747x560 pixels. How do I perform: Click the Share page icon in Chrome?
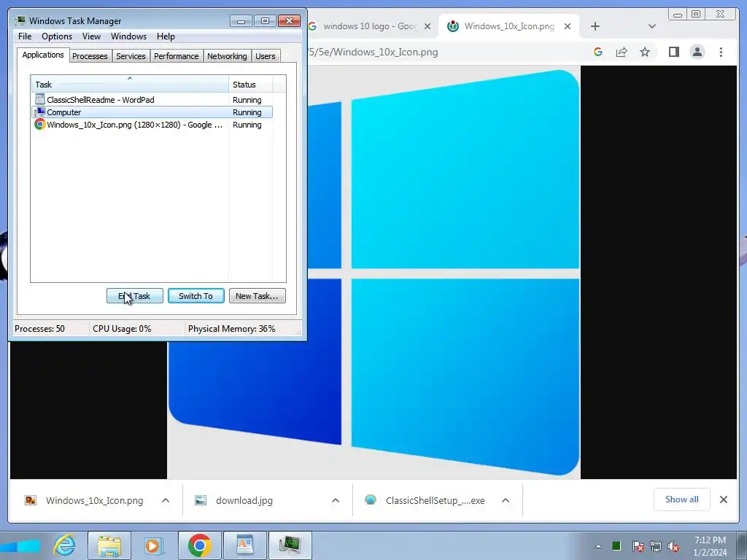click(x=622, y=52)
